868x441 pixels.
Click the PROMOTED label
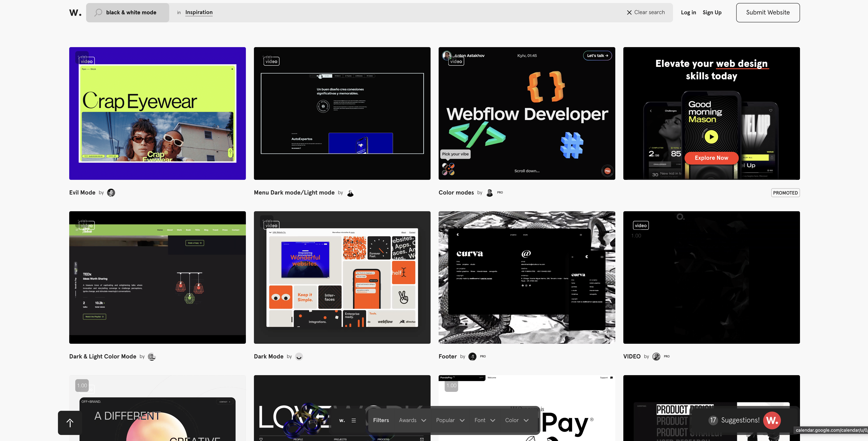tap(785, 193)
